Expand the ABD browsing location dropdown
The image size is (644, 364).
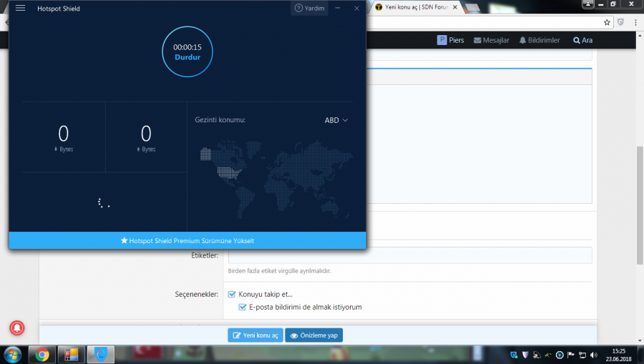coord(336,120)
